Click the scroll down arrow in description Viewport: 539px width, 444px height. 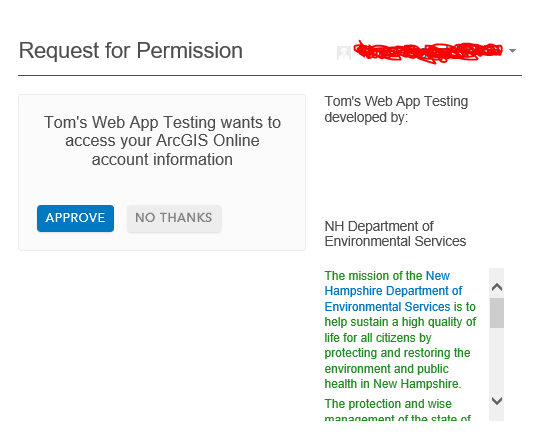point(497,401)
